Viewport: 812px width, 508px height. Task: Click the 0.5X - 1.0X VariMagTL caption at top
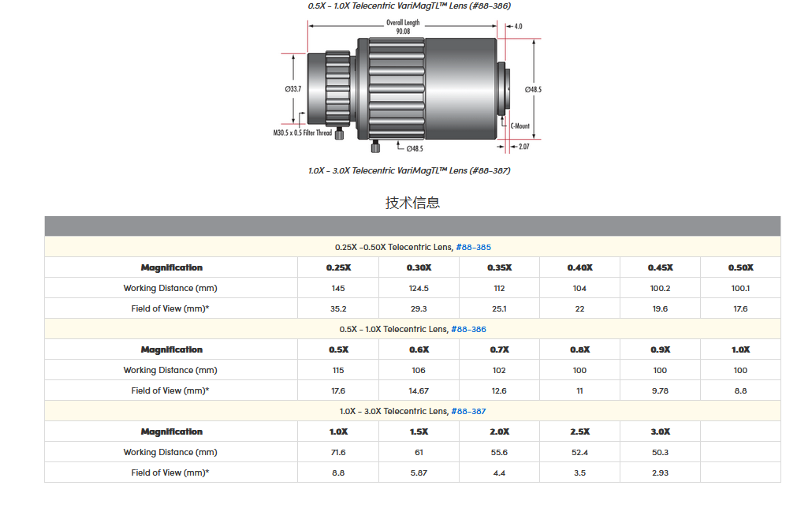click(409, 6)
